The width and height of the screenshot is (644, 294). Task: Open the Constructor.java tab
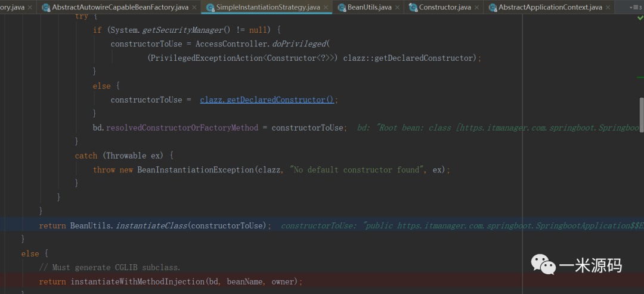[x=444, y=7]
